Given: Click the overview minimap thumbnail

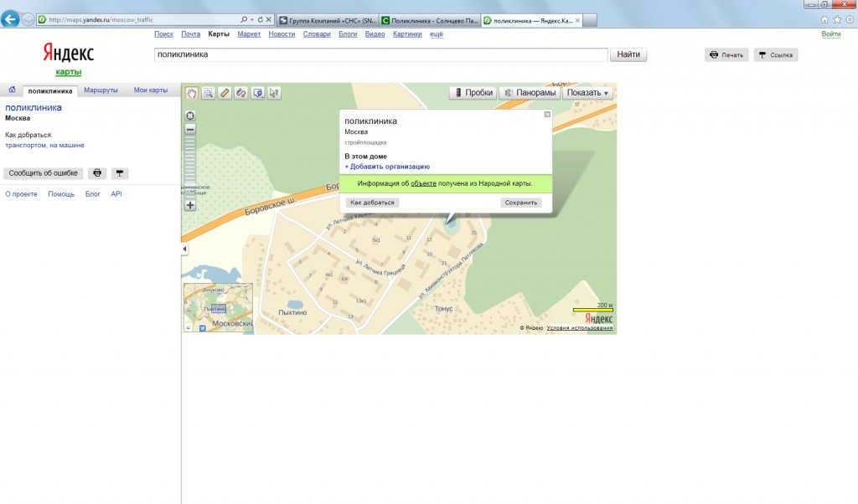Looking at the screenshot, I should tap(218, 308).
